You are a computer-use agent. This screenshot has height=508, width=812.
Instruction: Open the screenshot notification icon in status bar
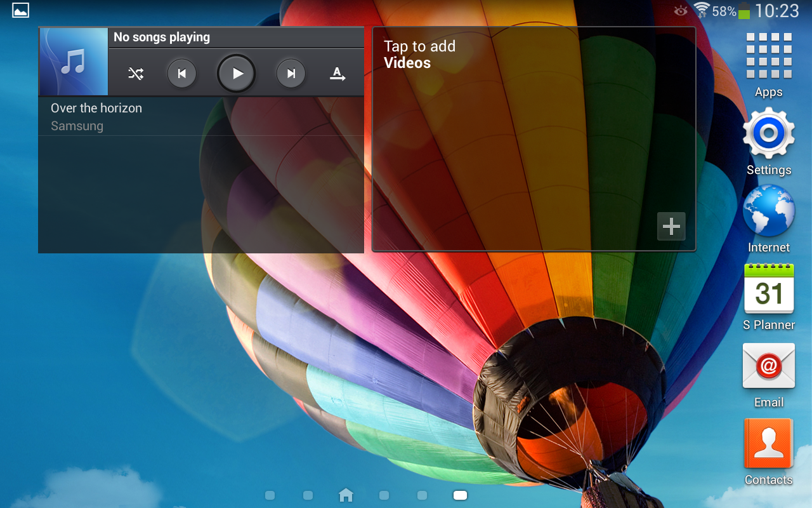(x=20, y=10)
